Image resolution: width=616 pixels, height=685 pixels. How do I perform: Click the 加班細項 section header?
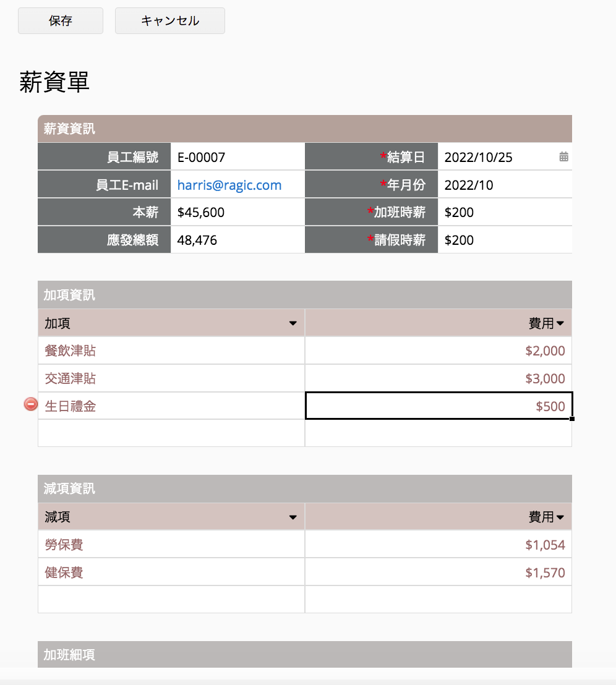click(305, 655)
